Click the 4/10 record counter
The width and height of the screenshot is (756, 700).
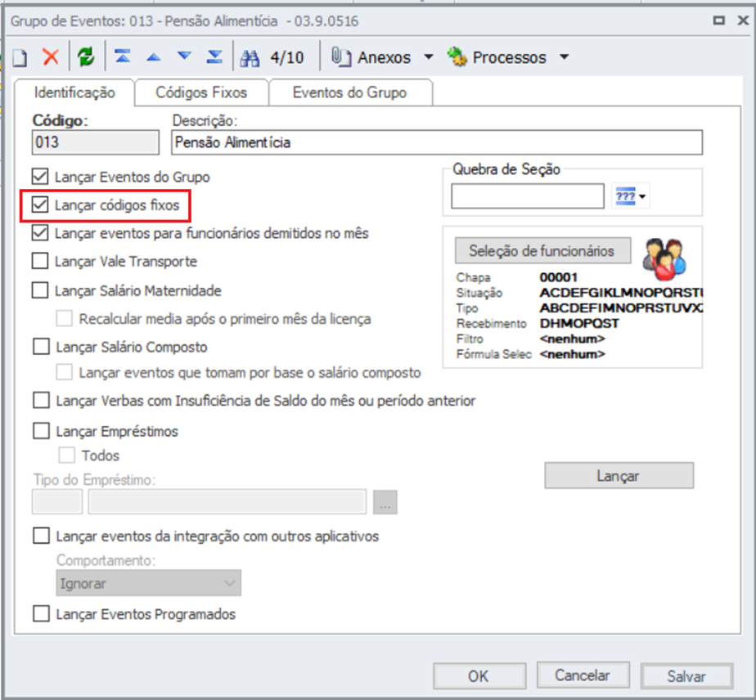point(287,58)
